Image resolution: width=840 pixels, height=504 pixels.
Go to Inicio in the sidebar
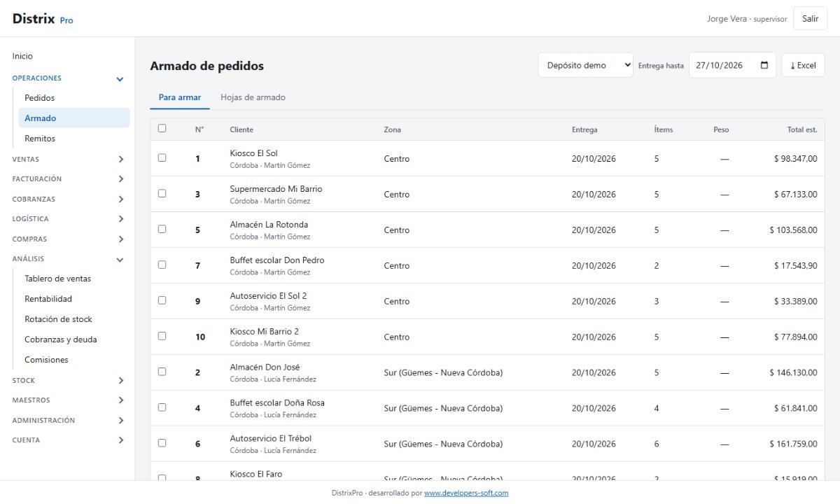coord(69,56)
